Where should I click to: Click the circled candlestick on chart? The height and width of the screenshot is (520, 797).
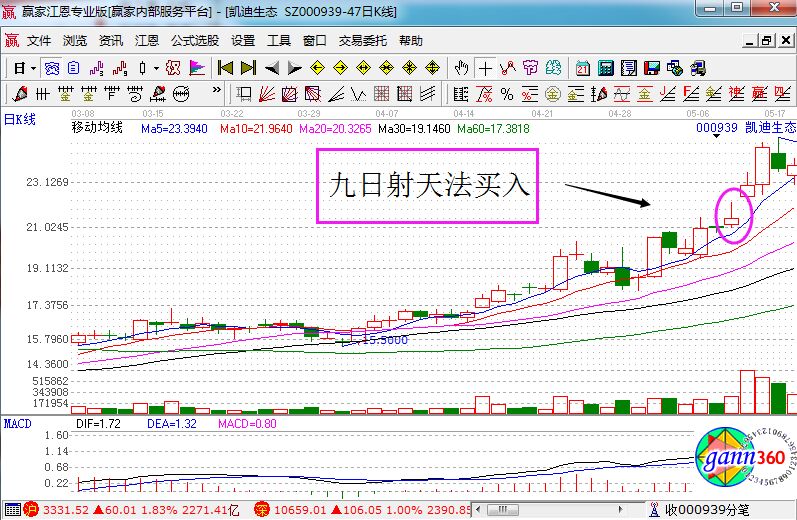click(x=732, y=215)
